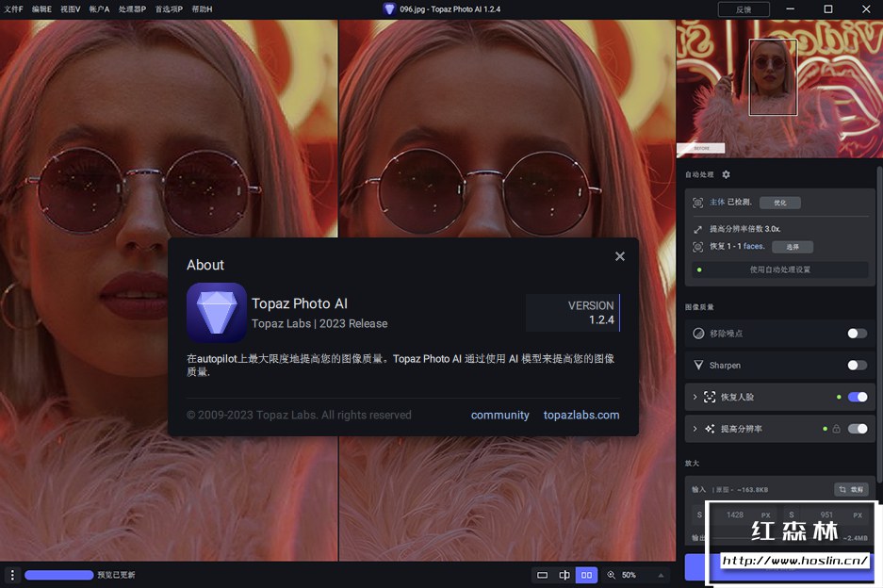
Task: Click the face recovery icon beside 恢复 1-1 faces
Action: click(x=697, y=247)
